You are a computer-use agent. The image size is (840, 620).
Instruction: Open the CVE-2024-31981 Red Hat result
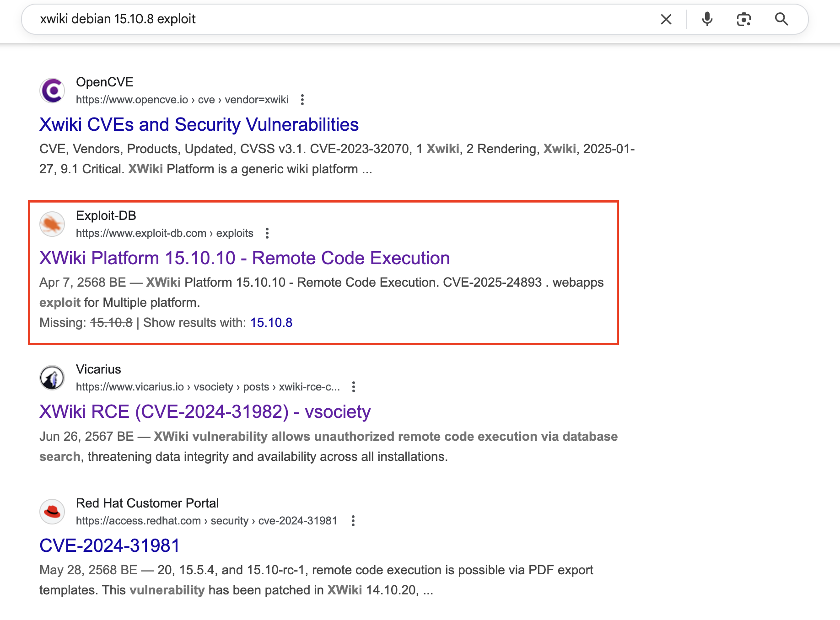click(109, 545)
